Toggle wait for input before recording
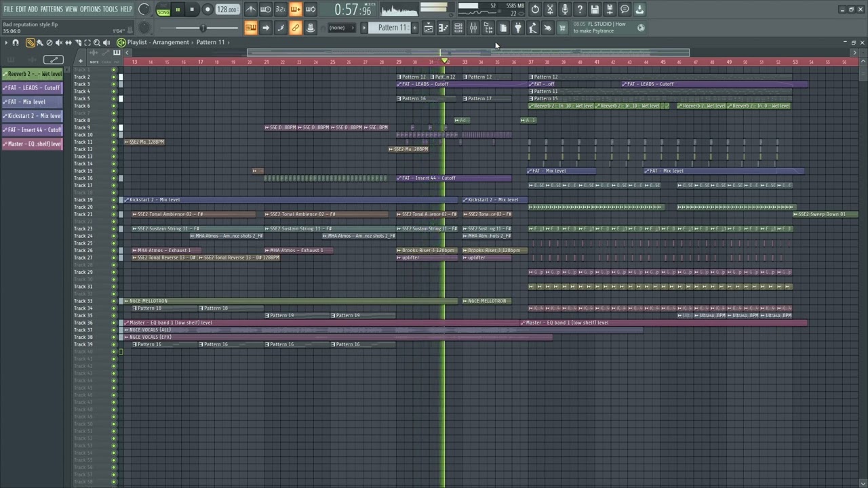The image size is (868, 488). click(266, 9)
